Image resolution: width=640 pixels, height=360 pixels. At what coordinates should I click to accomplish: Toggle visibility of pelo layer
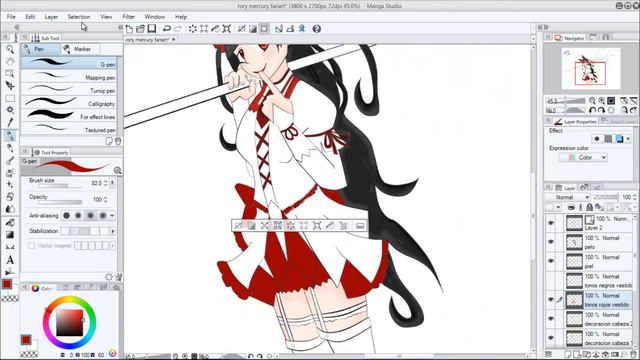(x=551, y=242)
